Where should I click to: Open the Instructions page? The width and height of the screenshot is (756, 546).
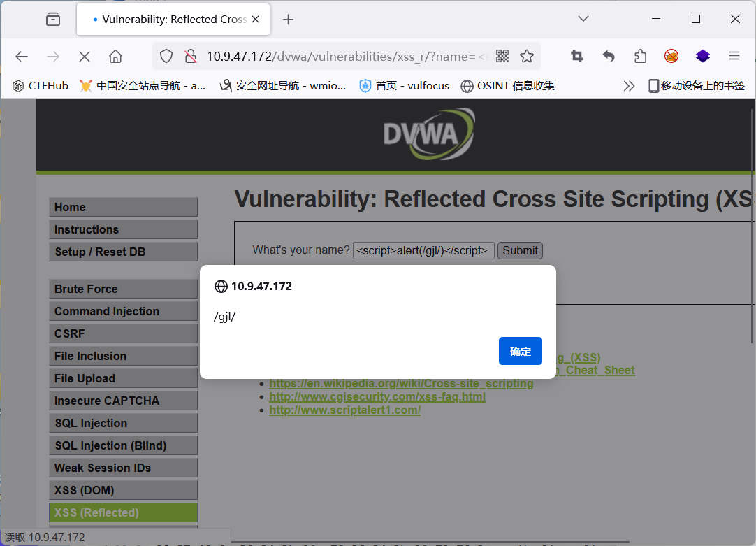click(124, 229)
